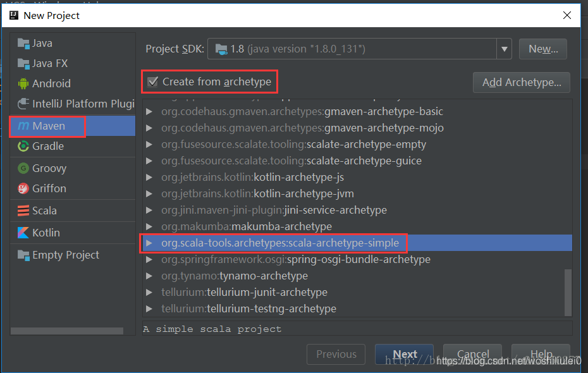The height and width of the screenshot is (373, 588).
Task: Select gmaven-archetype-mojo row text
Action: point(303,128)
